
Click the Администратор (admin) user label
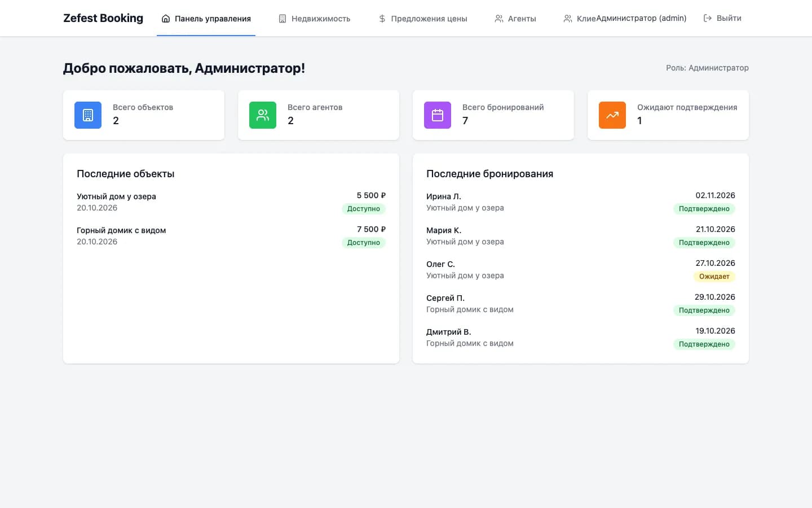pyautogui.click(x=641, y=18)
